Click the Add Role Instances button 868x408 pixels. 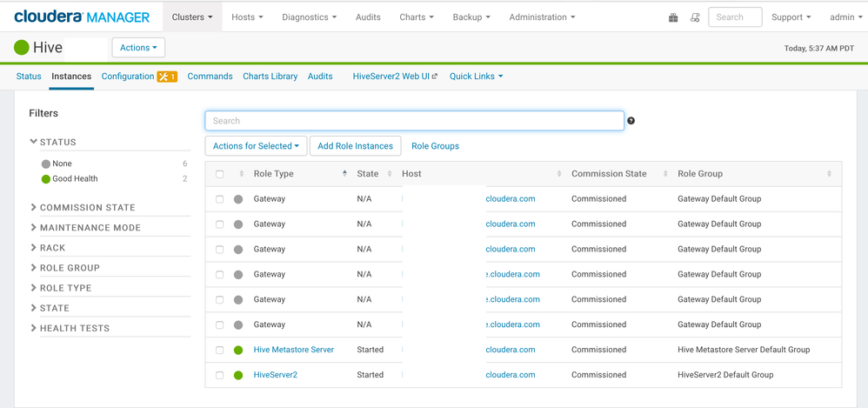(355, 146)
